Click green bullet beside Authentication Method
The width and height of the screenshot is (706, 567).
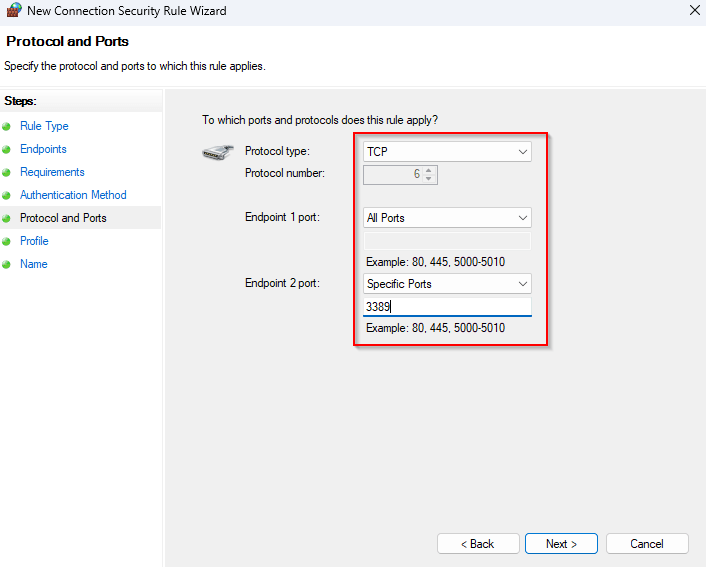coord(7,196)
